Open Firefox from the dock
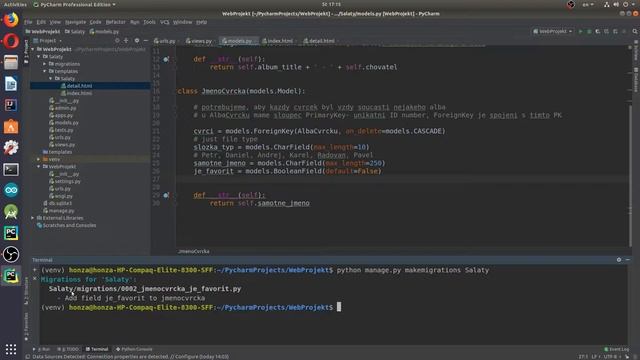 tap(11, 20)
